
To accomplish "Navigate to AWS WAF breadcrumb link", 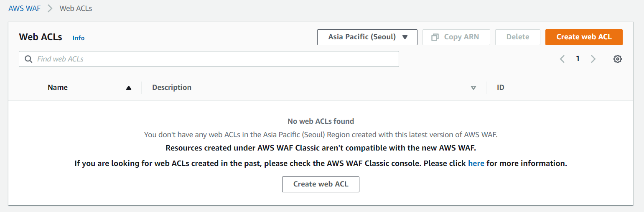I will pyautogui.click(x=25, y=8).
